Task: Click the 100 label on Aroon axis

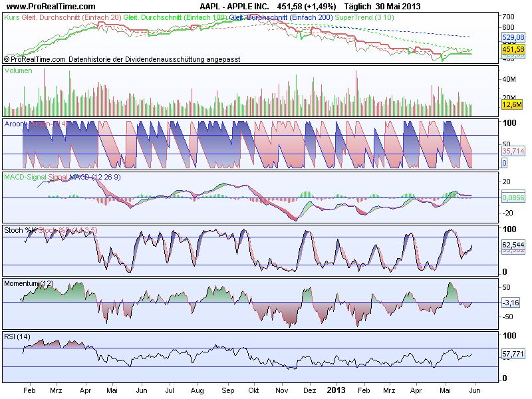Action: pyautogui.click(x=509, y=123)
